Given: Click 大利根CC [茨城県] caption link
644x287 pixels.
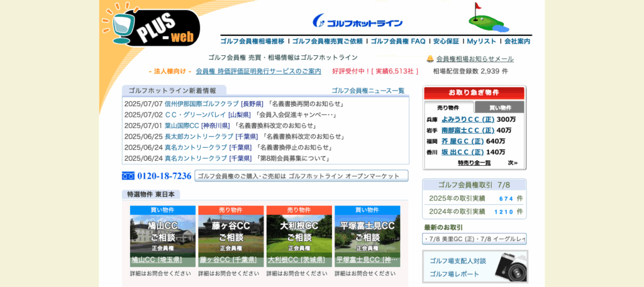Looking at the screenshot, I should (297, 260).
